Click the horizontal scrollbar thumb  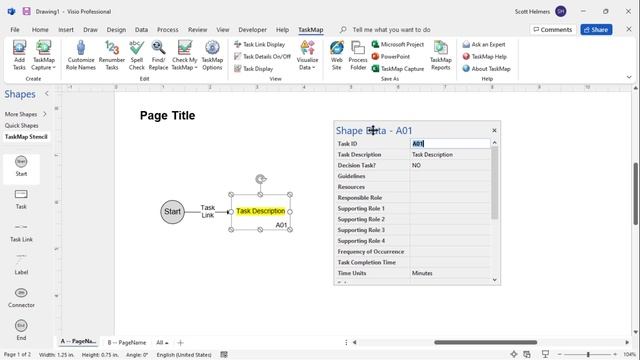pos(485,342)
